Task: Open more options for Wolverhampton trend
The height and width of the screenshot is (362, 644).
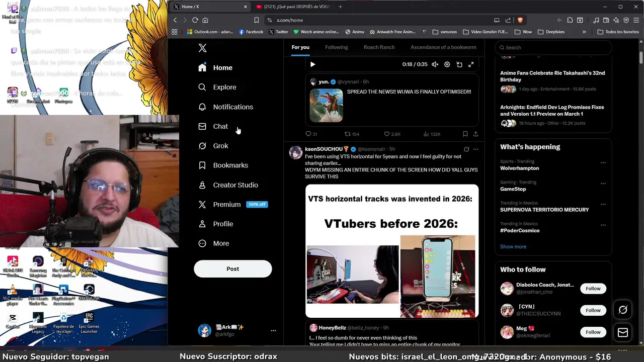Action: [603, 162]
